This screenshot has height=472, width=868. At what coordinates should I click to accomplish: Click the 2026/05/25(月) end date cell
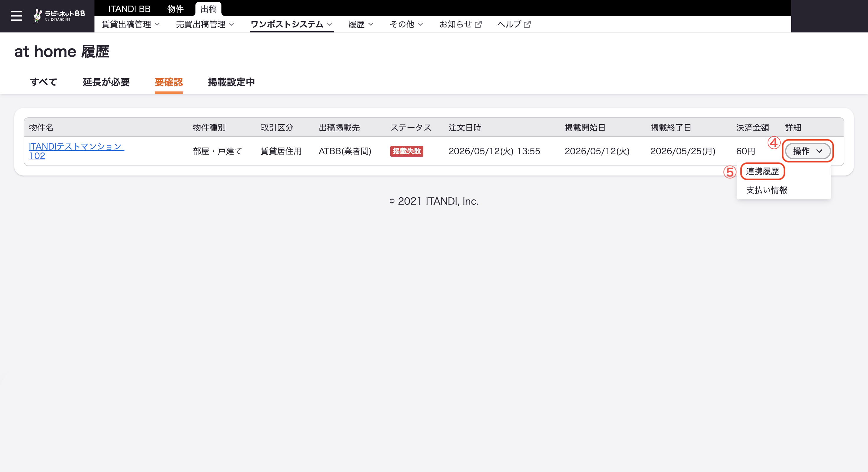click(x=683, y=151)
